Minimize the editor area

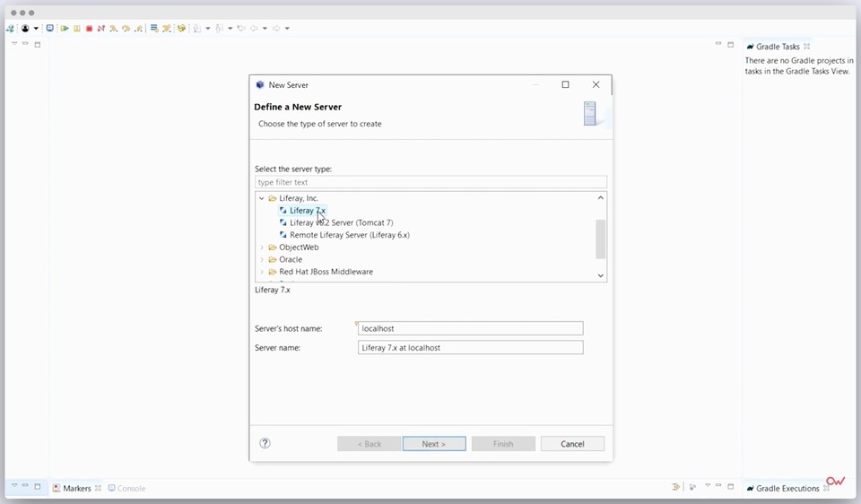point(718,43)
